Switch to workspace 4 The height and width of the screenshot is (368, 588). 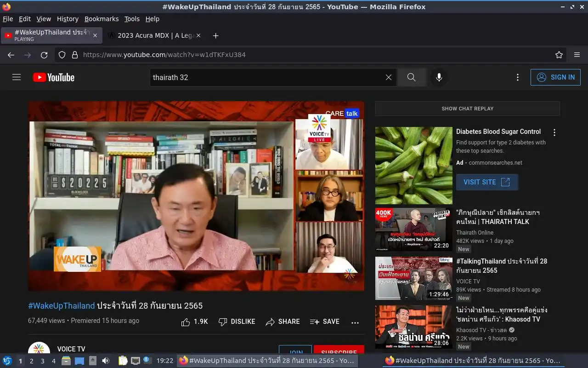click(x=53, y=361)
